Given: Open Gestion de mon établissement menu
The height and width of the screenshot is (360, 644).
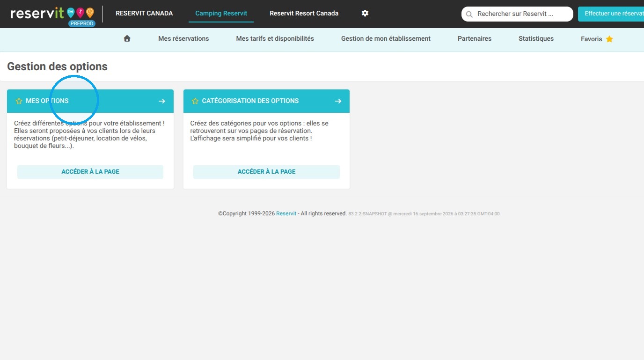Looking at the screenshot, I should tap(386, 39).
